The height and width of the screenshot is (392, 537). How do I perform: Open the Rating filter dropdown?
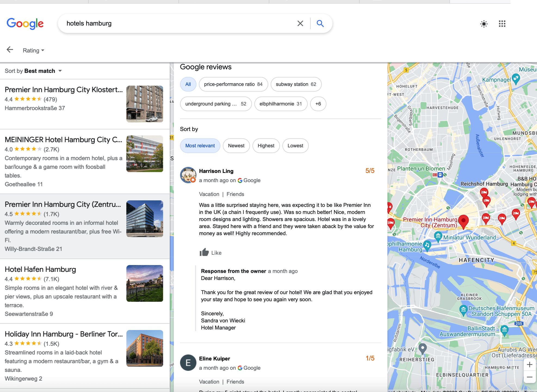click(x=33, y=50)
